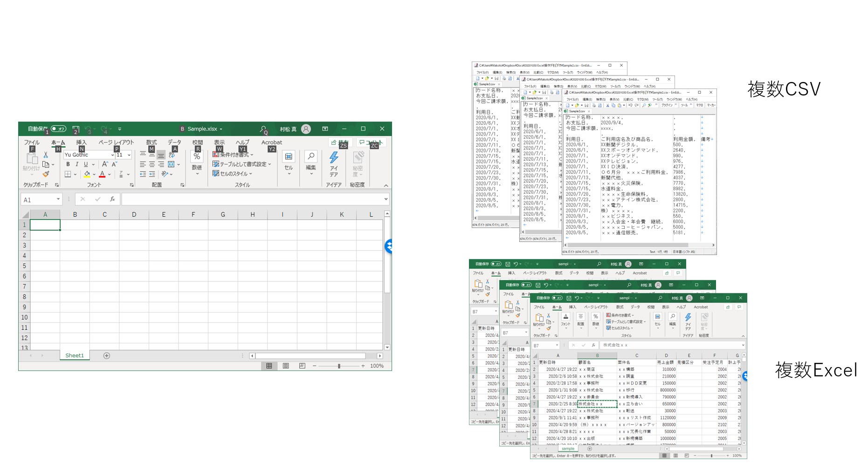Viewport: 868px width, 470px height.
Task: Switch to Page Layout view in status bar
Action: 286,366
